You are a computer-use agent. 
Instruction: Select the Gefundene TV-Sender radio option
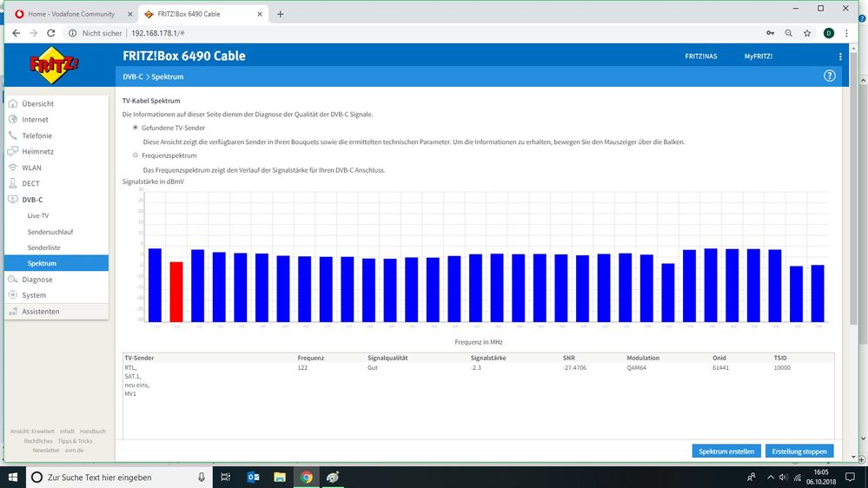[x=135, y=128]
